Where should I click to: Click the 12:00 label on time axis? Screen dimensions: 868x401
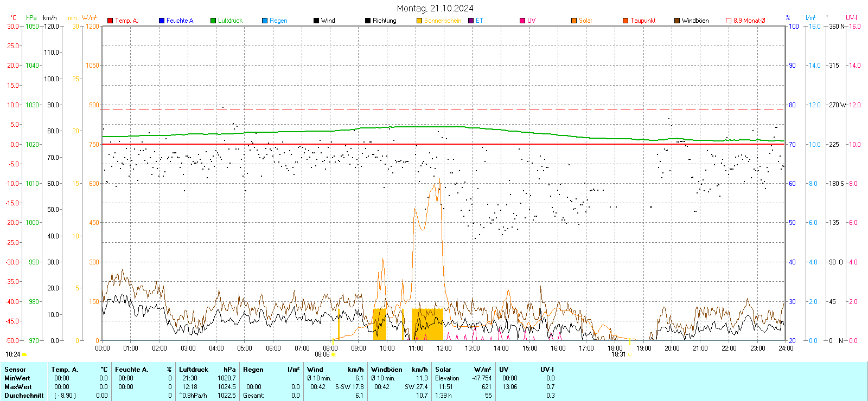(x=444, y=348)
